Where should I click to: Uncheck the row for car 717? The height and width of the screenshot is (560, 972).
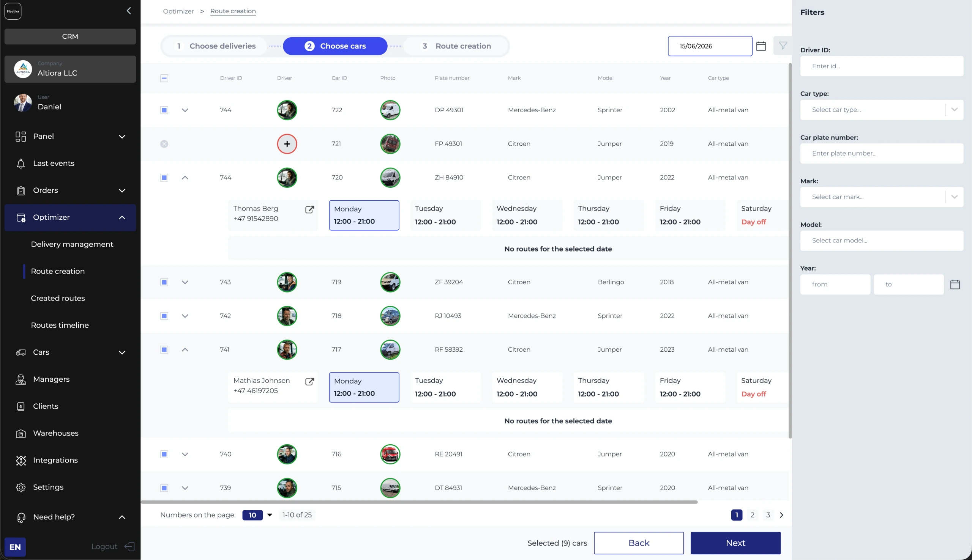click(x=164, y=349)
